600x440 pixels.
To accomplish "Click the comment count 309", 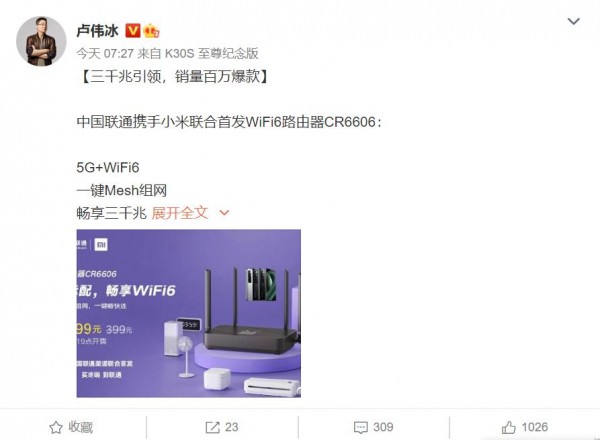I will (x=383, y=427).
